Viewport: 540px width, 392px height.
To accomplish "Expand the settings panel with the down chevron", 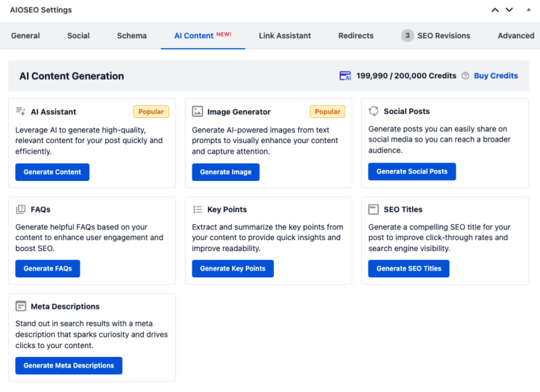I will point(510,10).
